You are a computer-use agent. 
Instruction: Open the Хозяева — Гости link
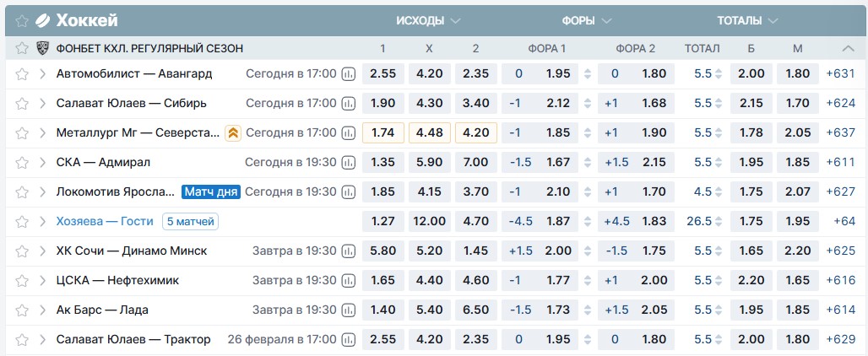tap(105, 222)
